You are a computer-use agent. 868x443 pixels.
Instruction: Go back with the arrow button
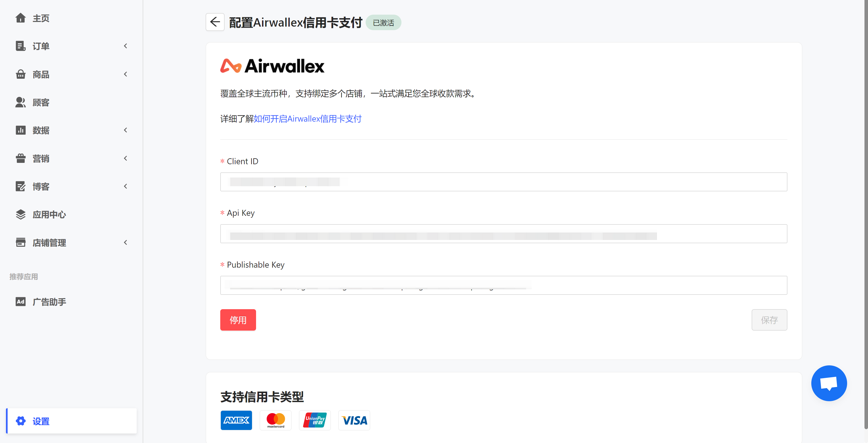click(x=215, y=22)
